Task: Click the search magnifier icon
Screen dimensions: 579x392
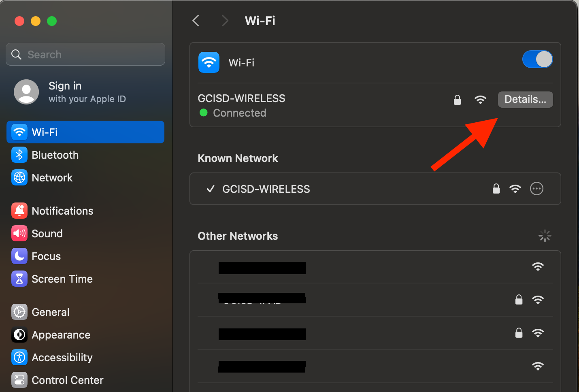Action: [x=16, y=54]
